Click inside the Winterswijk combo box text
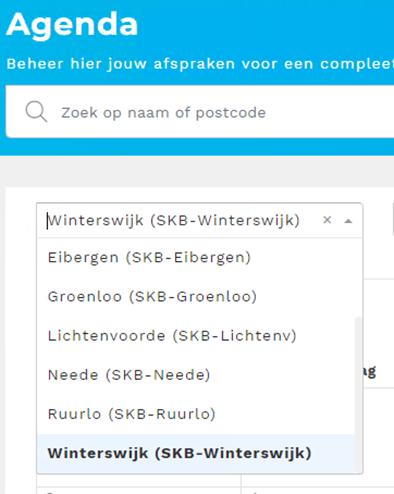This screenshot has width=394, height=494. pos(173,220)
